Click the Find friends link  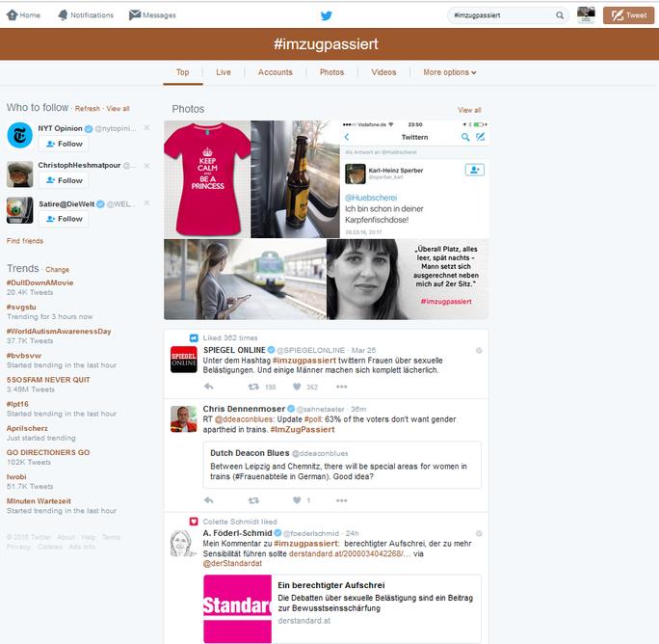point(25,241)
